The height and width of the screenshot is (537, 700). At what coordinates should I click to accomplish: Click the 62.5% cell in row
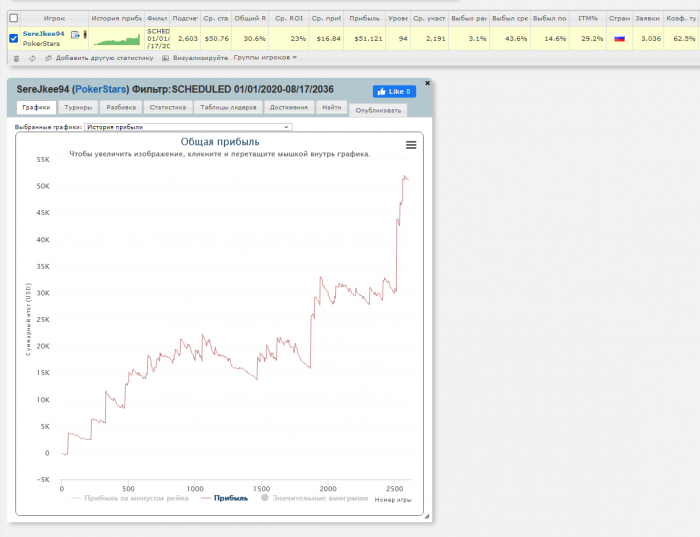(682, 39)
